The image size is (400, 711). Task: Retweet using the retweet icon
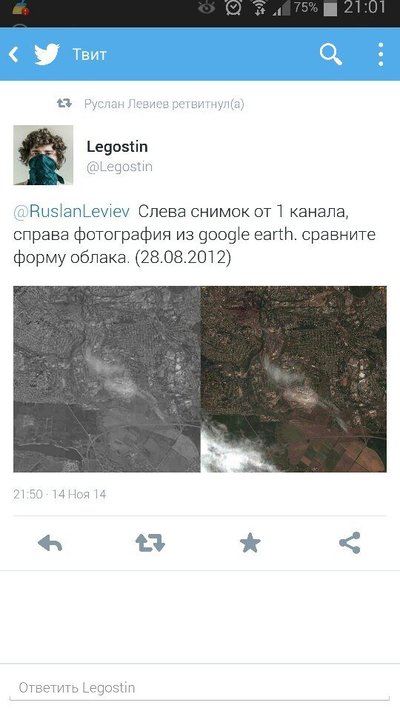(150, 543)
